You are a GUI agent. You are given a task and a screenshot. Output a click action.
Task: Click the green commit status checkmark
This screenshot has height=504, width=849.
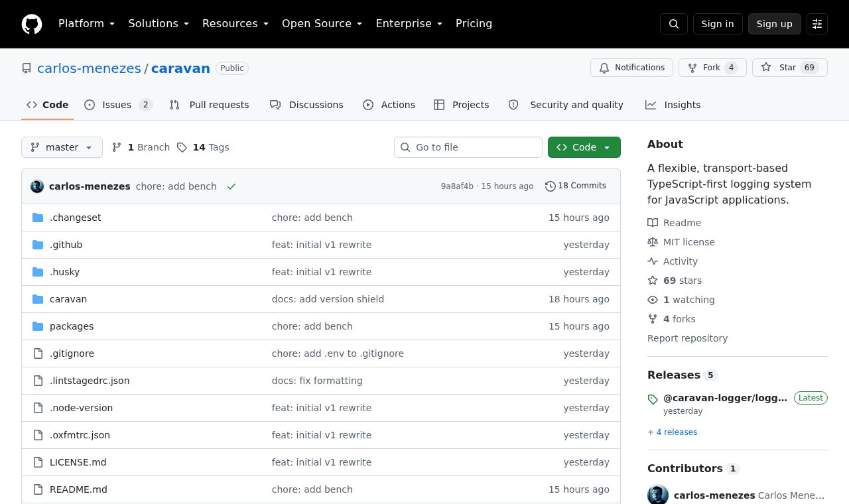(x=231, y=186)
